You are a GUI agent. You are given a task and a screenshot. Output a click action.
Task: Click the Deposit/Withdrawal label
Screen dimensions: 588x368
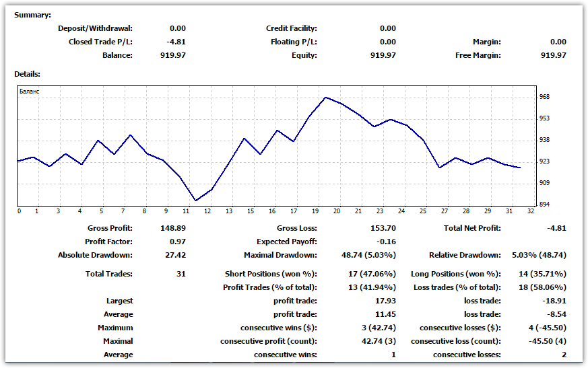coord(95,28)
